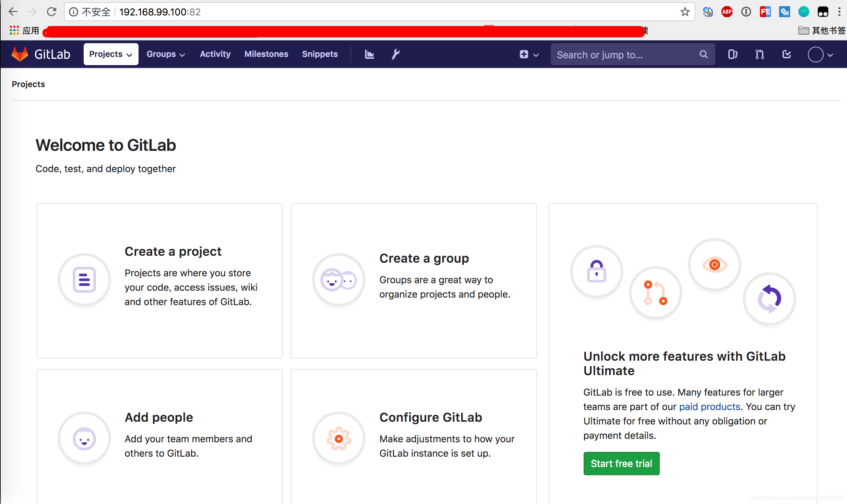
Task: Focus the Search or jump to field
Action: pos(624,55)
